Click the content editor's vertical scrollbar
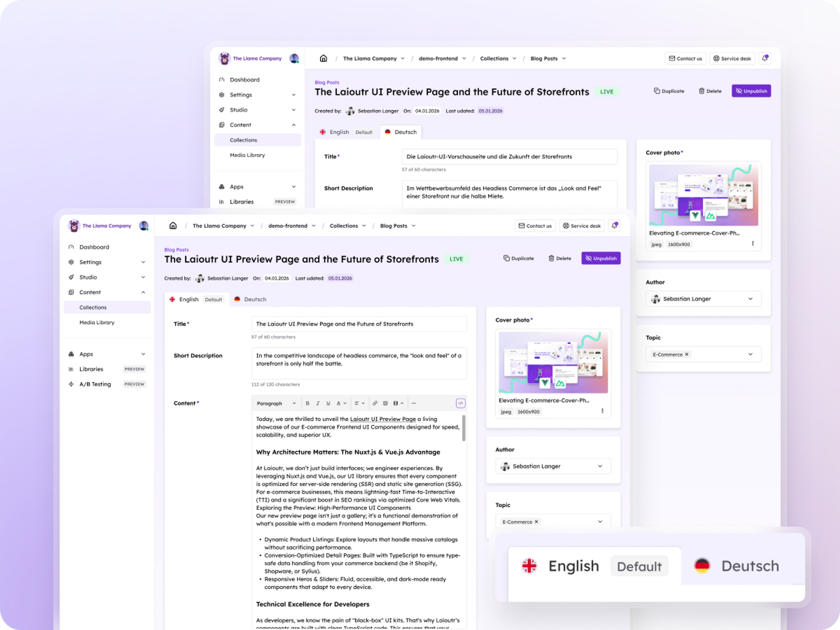Viewport: 840px width, 630px height. 463,428
